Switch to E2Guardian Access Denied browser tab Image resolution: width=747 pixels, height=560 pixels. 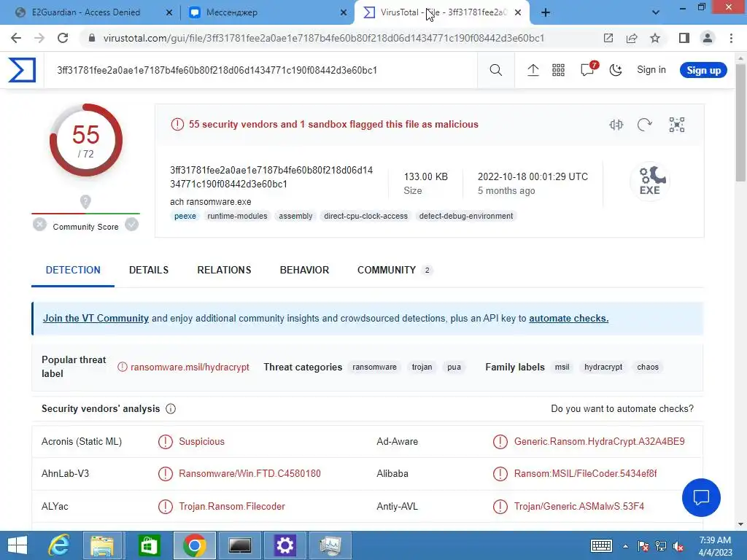(x=90, y=12)
